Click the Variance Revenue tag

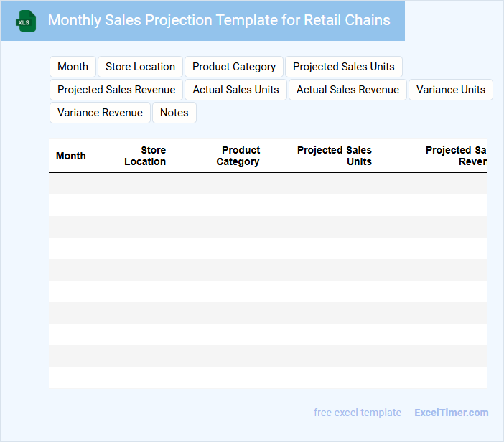(100, 113)
